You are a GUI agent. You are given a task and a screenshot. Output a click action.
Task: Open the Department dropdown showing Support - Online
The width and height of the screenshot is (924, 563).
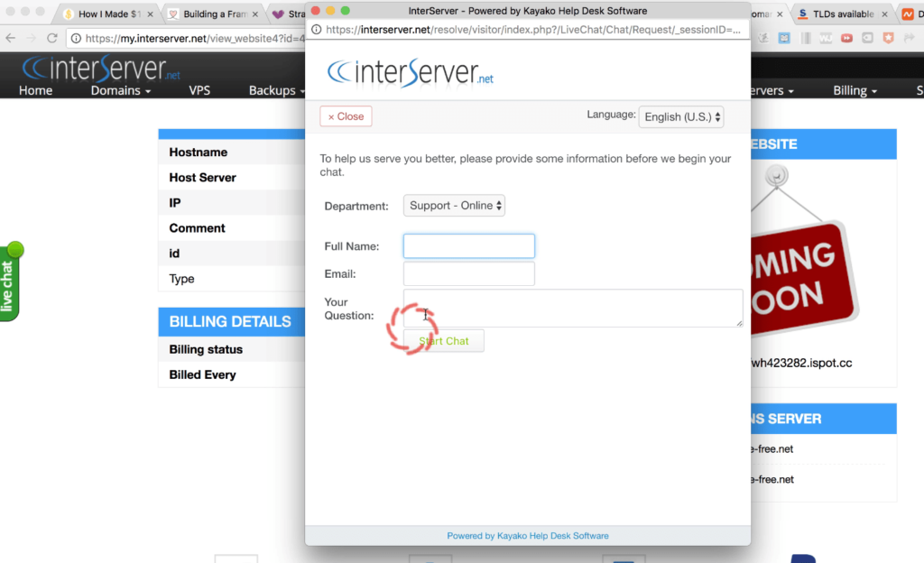[x=454, y=206]
